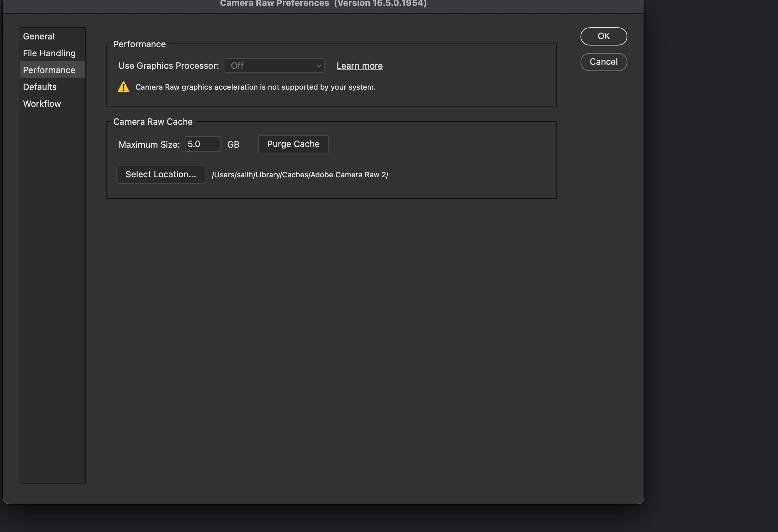778x532 pixels.
Task: Confirm preferences with OK button
Action: point(604,36)
